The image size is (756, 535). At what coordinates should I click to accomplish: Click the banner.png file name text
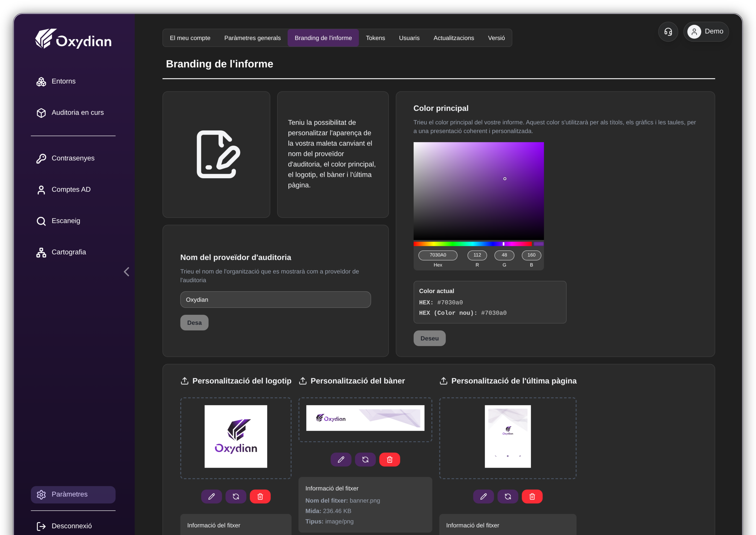coord(365,500)
